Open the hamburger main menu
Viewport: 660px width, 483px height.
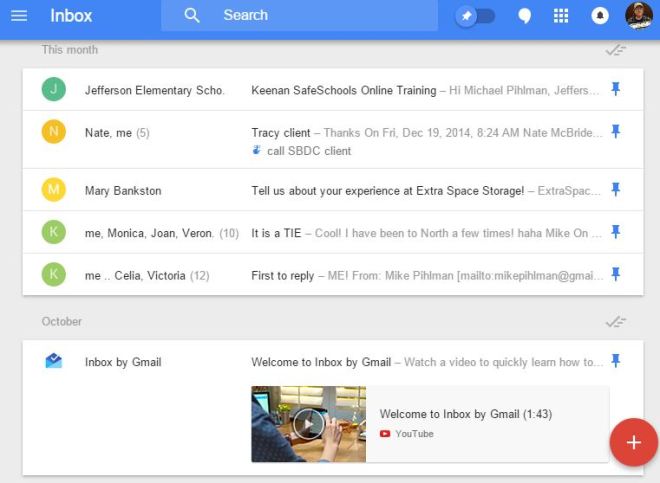click(x=19, y=16)
